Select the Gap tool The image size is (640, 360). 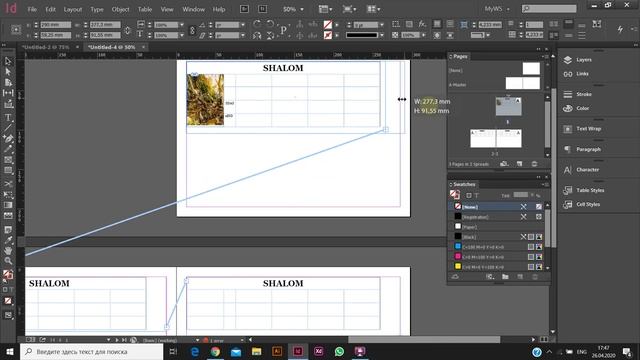(x=8, y=93)
